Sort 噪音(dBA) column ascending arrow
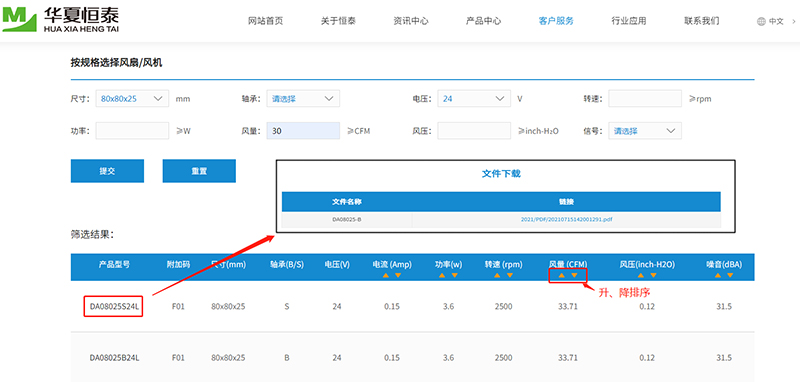 [x=718, y=275]
